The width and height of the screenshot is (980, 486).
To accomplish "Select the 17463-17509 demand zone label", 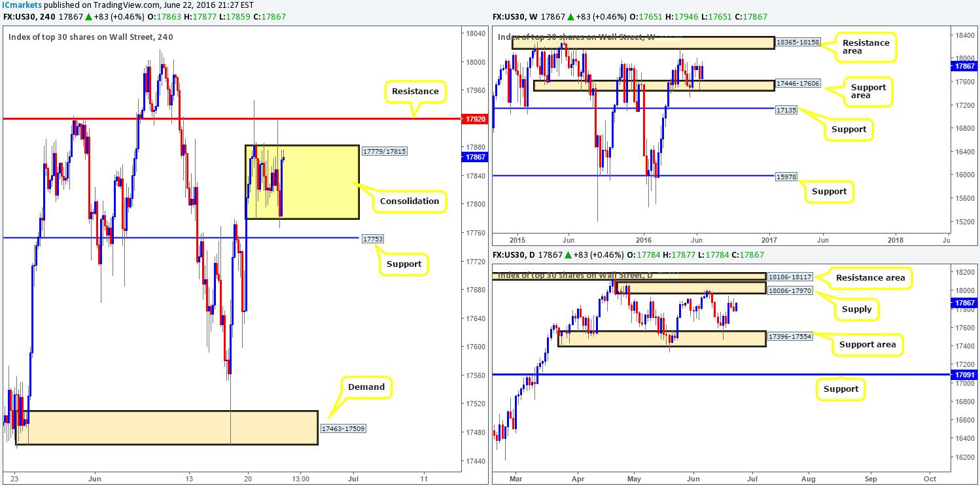I will click(343, 429).
